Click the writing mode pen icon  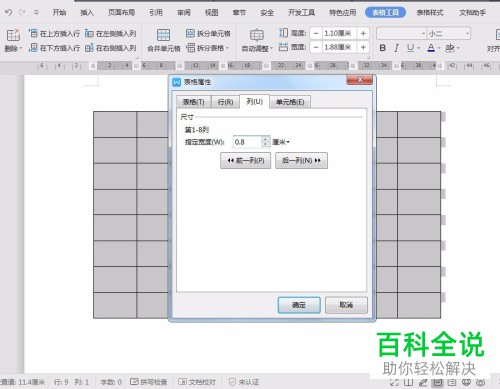point(423,382)
